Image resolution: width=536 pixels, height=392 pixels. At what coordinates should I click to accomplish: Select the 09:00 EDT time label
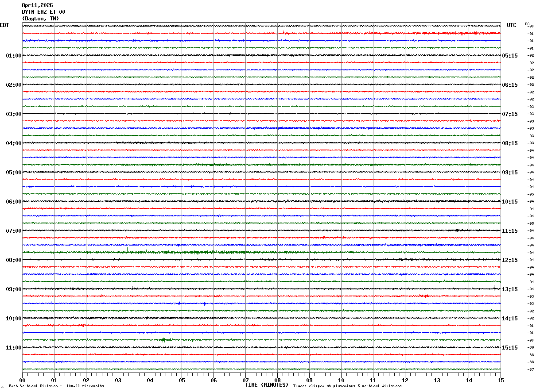point(14,289)
